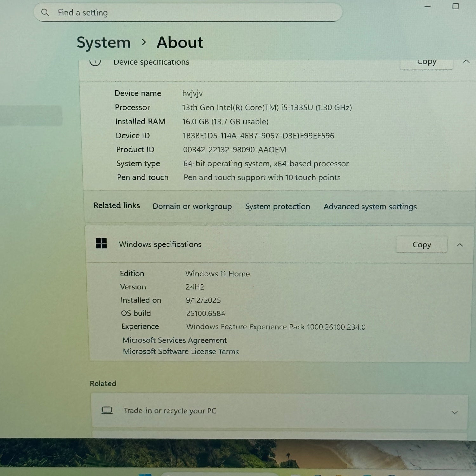
Task: Click the Device specifications info icon
Action: (x=95, y=62)
